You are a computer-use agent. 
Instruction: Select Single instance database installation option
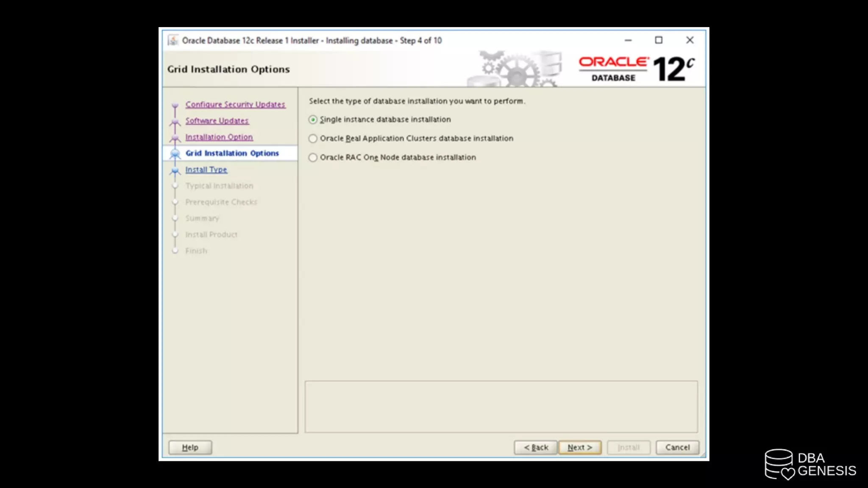pyautogui.click(x=313, y=120)
